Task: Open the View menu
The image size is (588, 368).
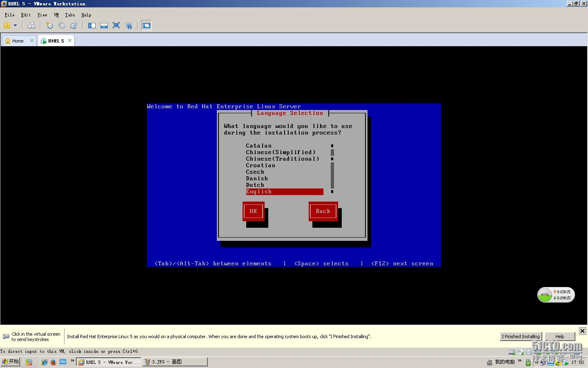Action: [42, 15]
